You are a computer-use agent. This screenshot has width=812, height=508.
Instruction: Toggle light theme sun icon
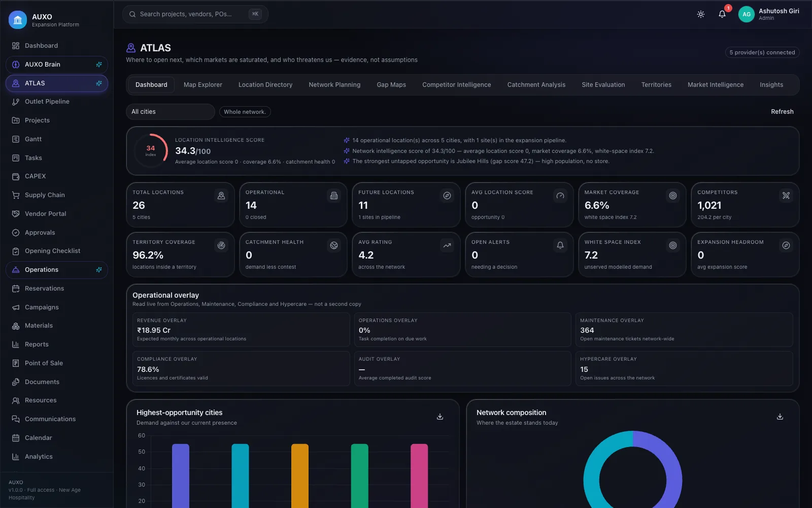[701, 14]
